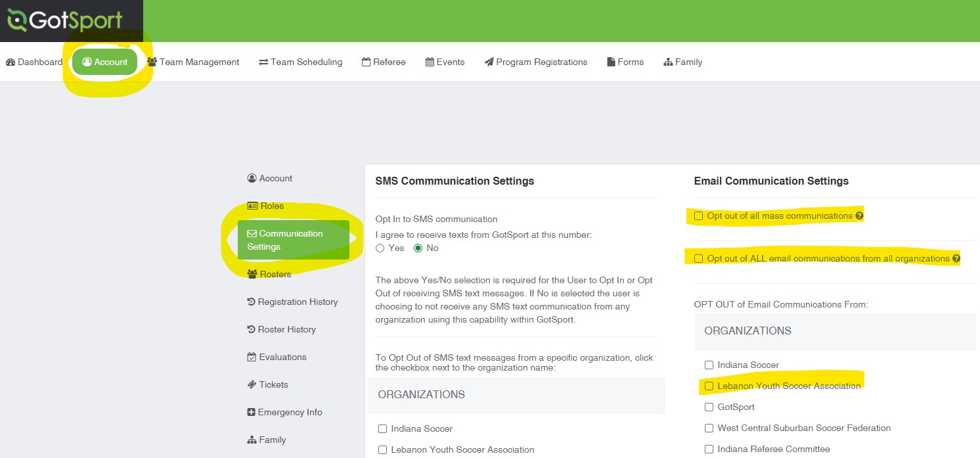
Task: Select Yes radio button for SMS
Action: [x=380, y=248]
